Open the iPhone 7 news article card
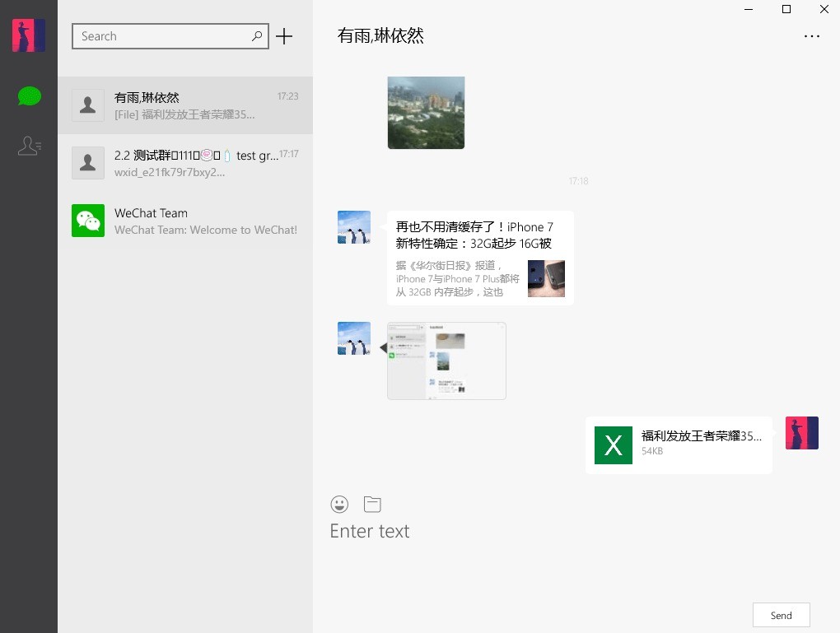 pyautogui.click(x=480, y=257)
